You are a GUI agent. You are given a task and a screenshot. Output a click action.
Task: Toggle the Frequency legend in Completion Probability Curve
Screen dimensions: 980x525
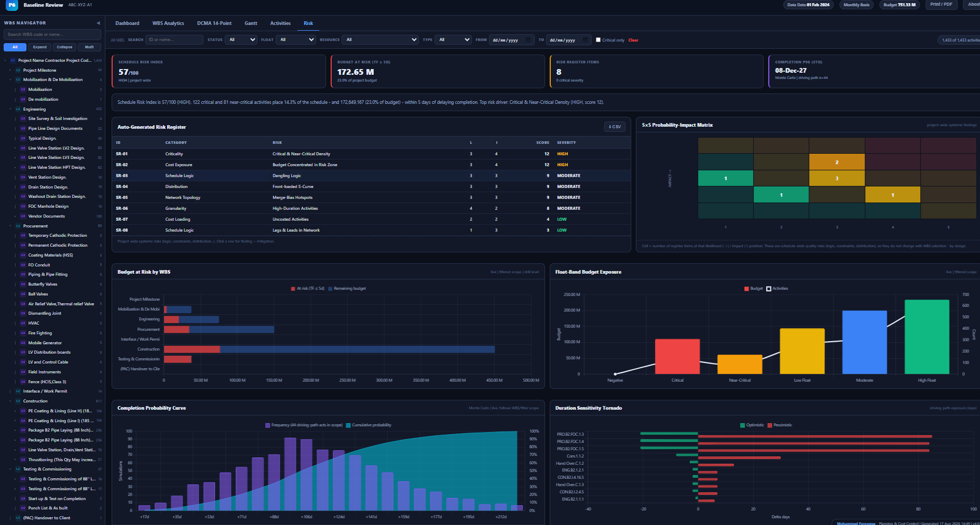pyautogui.click(x=304, y=425)
